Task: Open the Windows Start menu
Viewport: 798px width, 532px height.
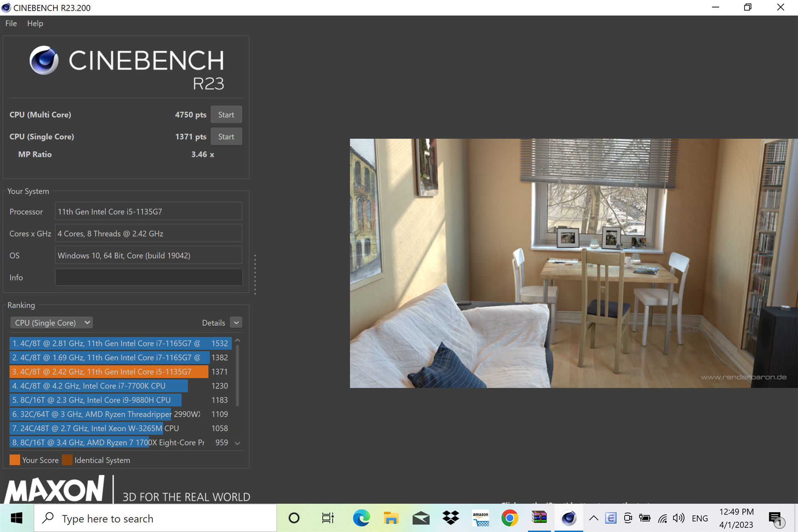Action: (17, 518)
